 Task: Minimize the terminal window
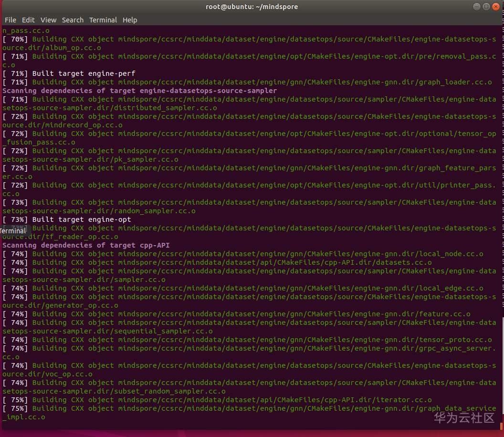[477, 6]
